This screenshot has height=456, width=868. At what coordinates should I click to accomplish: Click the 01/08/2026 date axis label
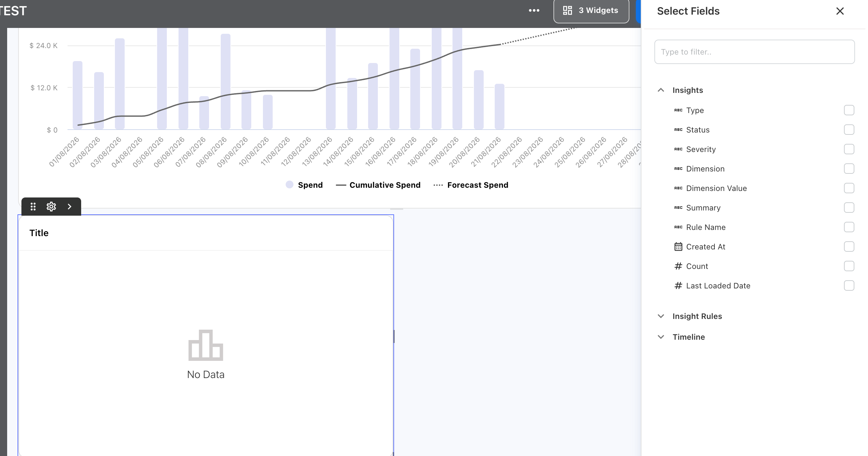point(64,152)
